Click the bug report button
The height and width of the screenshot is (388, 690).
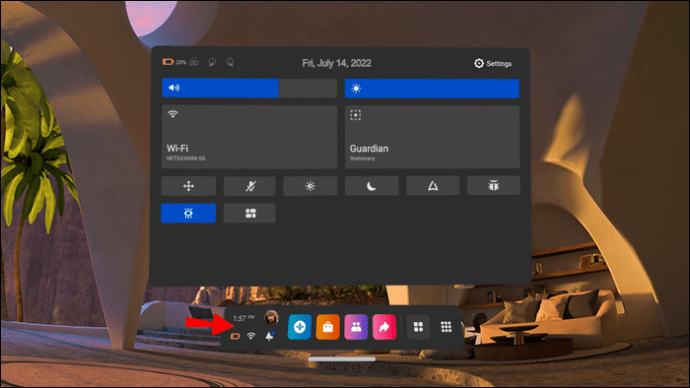coord(493,186)
